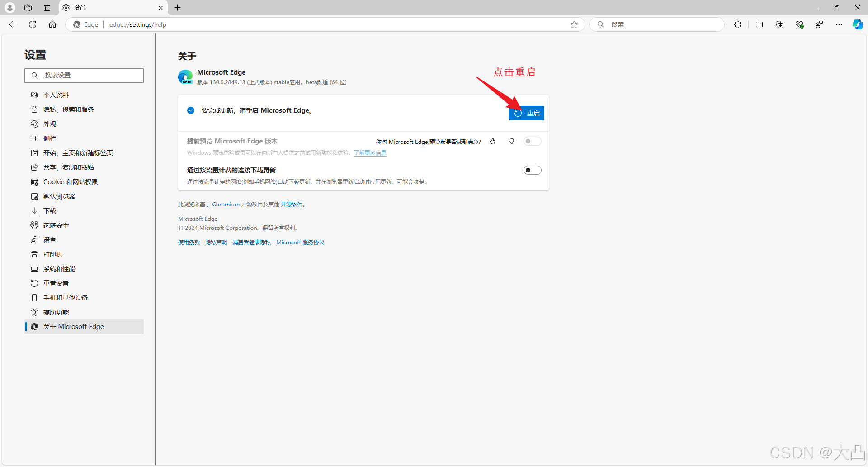Image resolution: width=868 pixels, height=467 pixels.
Task: Open 手机和其他设备 settings
Action: 84,298
